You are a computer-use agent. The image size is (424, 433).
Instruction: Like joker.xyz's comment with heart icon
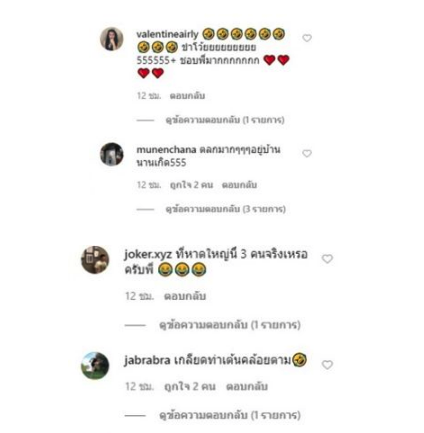pos(327,259)
